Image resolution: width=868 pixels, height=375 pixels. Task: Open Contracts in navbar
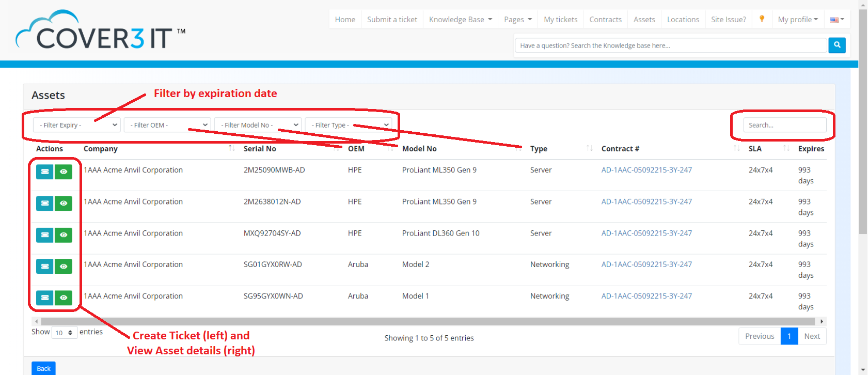605,20
